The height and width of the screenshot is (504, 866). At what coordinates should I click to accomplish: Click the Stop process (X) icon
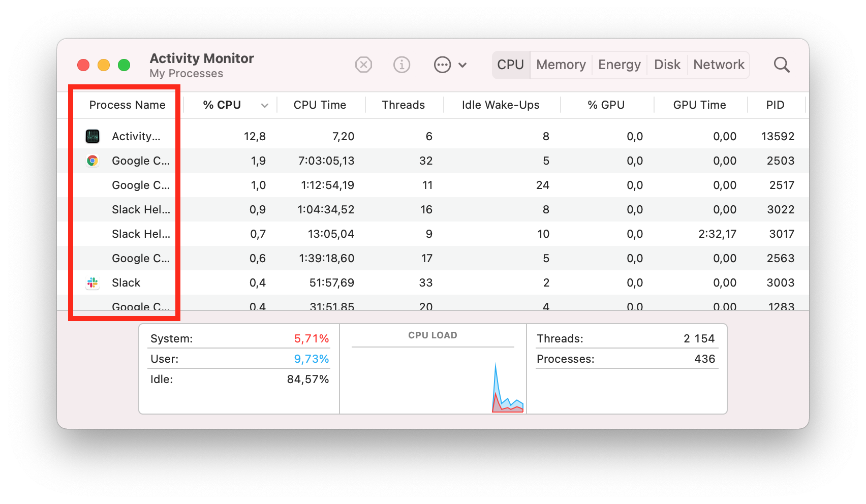363,65
